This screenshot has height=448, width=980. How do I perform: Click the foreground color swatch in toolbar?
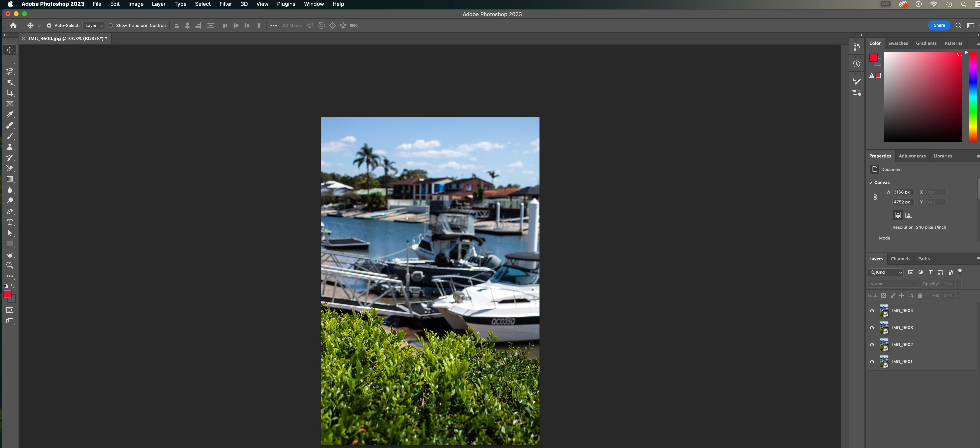(x=7, y=294)
